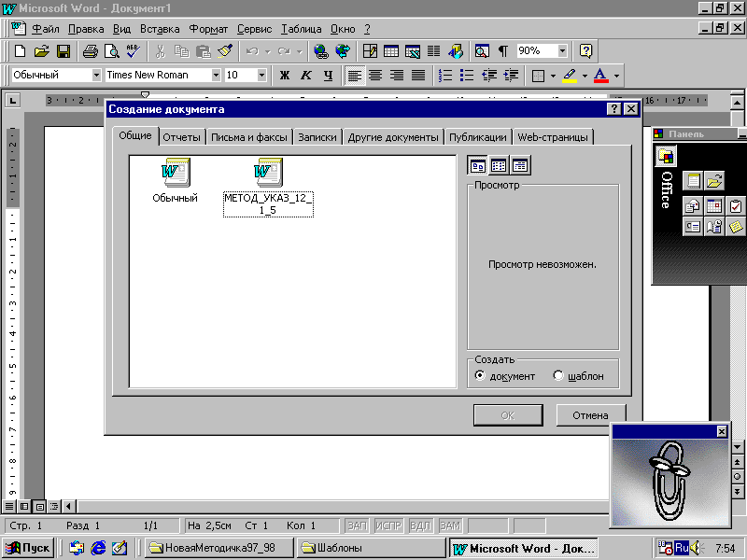Screen dimensions: 747x560
Task: Apply a numbered list
Action: click(445, 76)
